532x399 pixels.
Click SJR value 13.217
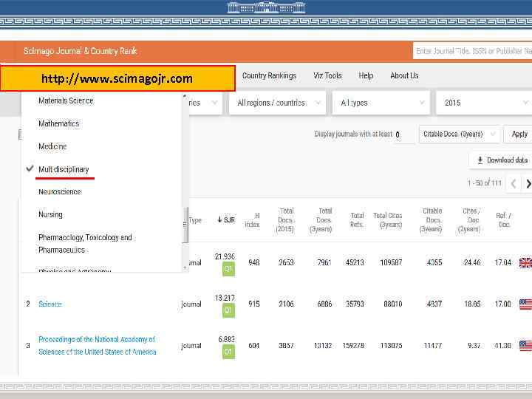[225, 298]
